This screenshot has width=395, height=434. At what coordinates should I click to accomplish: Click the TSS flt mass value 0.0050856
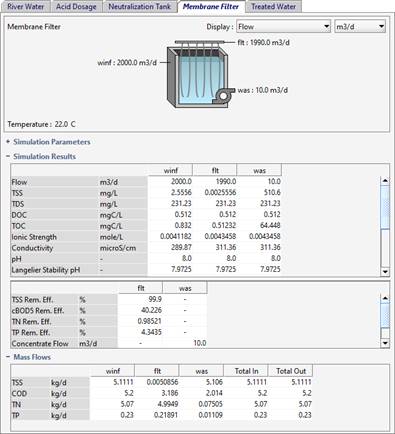pyautogui.click(x=162, y=382)
